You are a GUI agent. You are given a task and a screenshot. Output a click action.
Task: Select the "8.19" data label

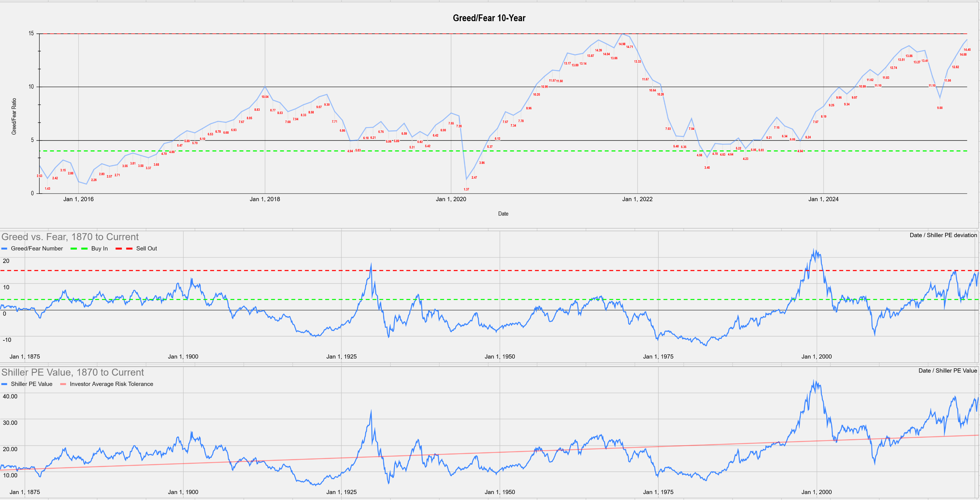coord(823,117)
